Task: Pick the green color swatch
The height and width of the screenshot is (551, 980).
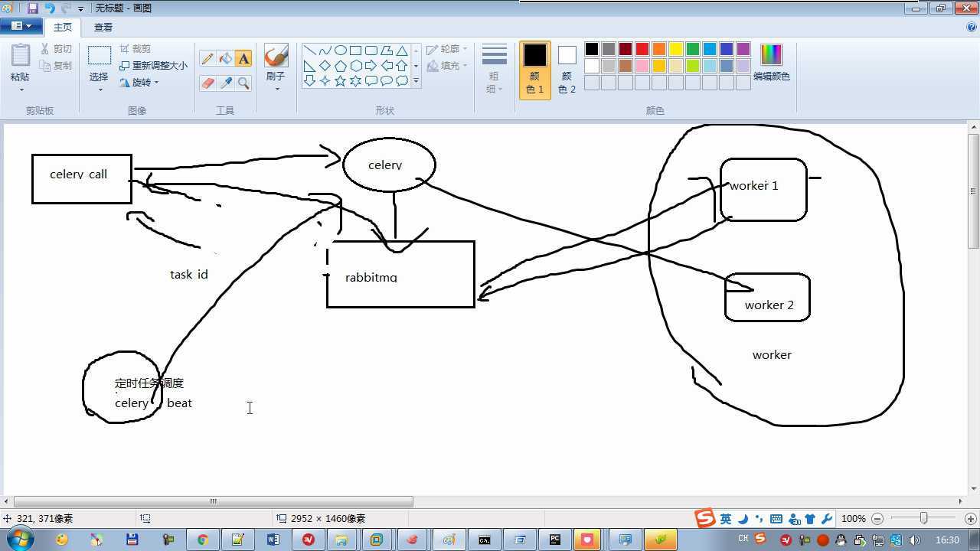Action: (x=693, y=49)
